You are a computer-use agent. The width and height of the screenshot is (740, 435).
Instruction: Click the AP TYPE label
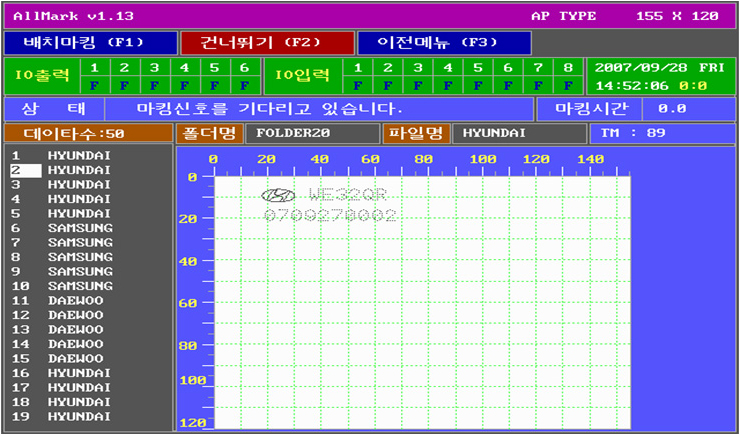coord(563,16)
